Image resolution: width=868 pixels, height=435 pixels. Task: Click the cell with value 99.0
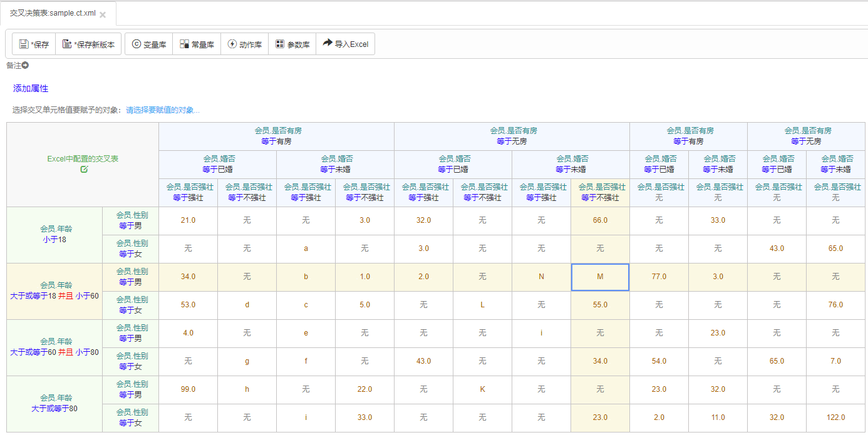click(x=188, y=389)
